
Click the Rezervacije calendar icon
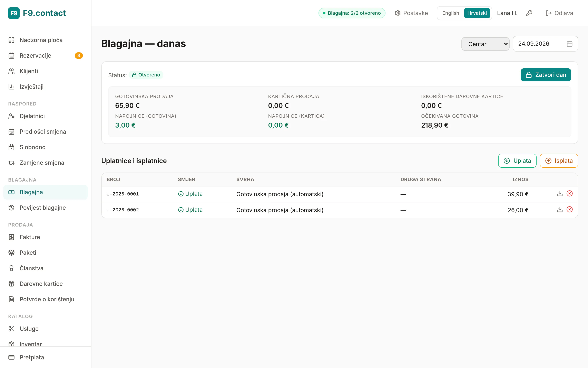click(x=11, y=56)
